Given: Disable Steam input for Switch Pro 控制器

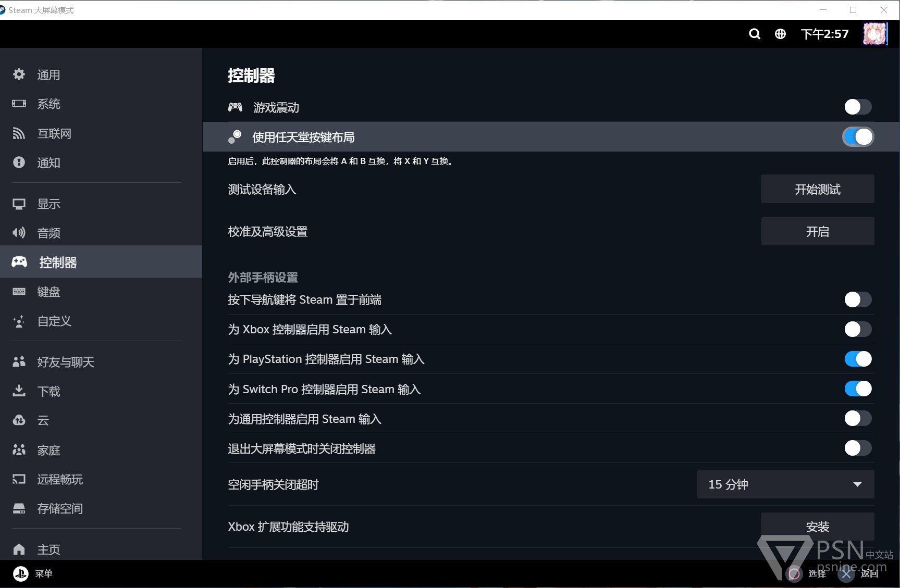Looking at the screenshot, I should (x=858, y=389).
